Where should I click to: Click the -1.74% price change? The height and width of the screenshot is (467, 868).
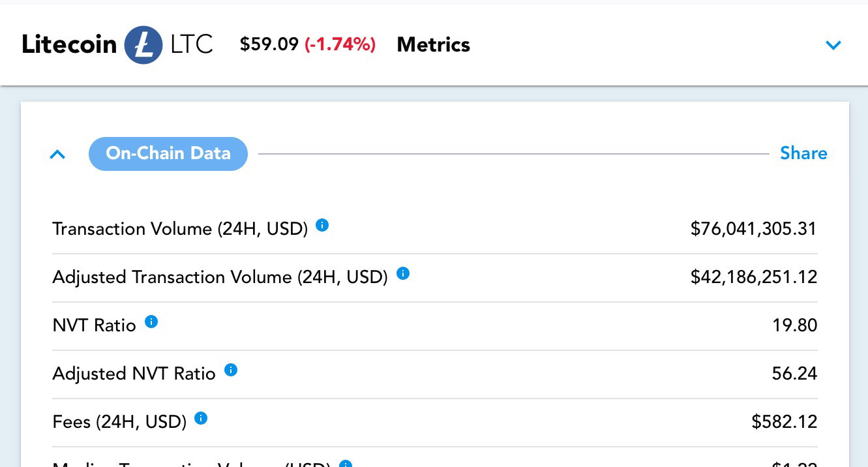tap(340, 44)
